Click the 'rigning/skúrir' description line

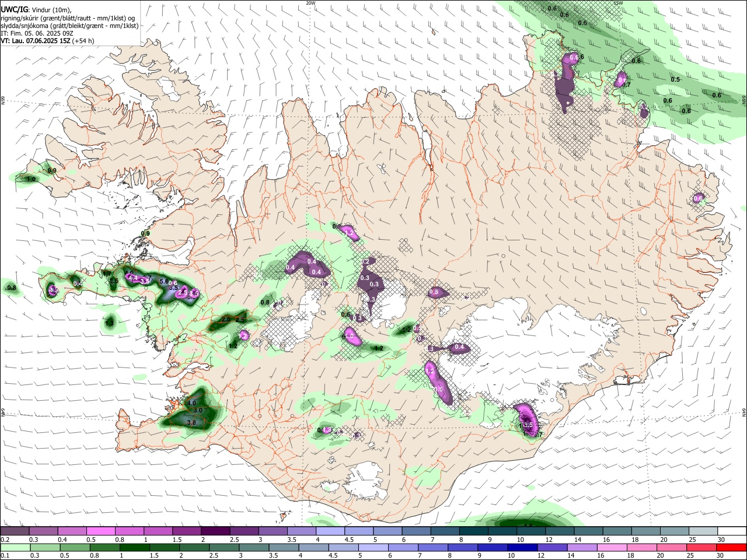click(68, 17)
